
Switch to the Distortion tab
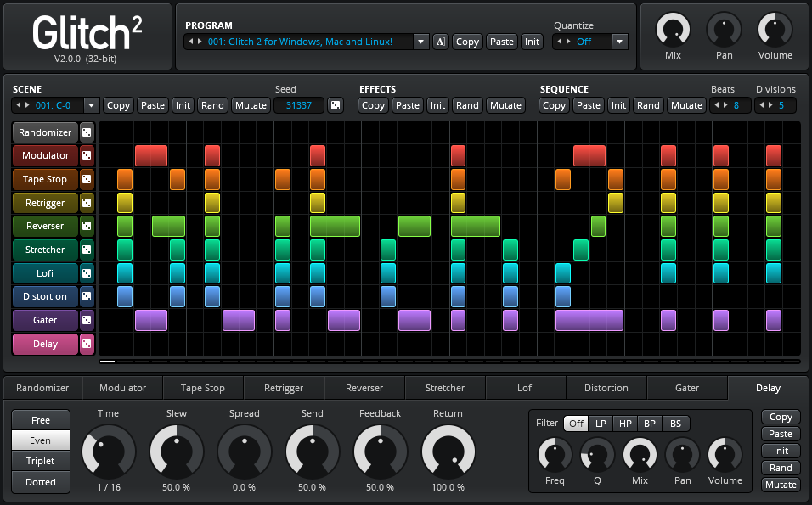click(606, 388)
